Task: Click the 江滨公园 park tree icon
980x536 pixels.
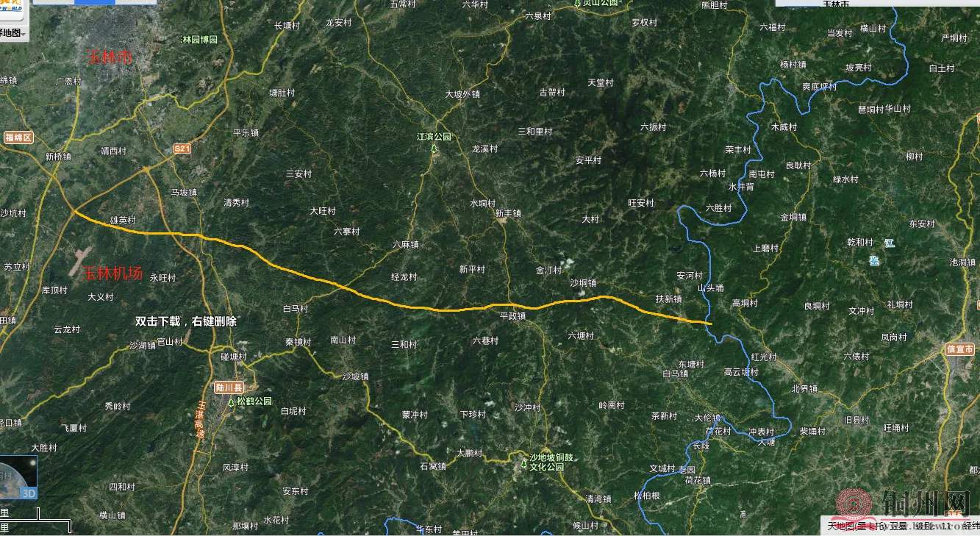Action: 434,149
